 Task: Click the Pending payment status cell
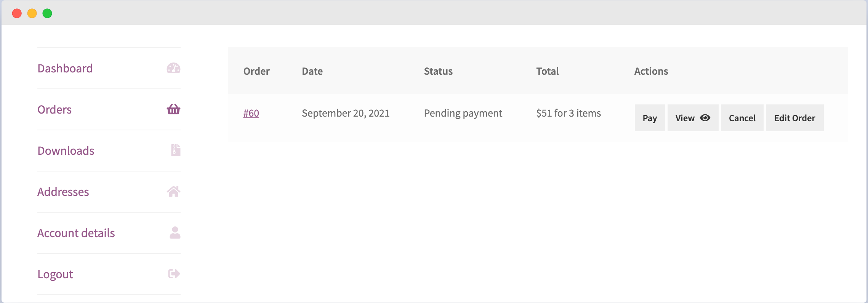click(463, 113)
